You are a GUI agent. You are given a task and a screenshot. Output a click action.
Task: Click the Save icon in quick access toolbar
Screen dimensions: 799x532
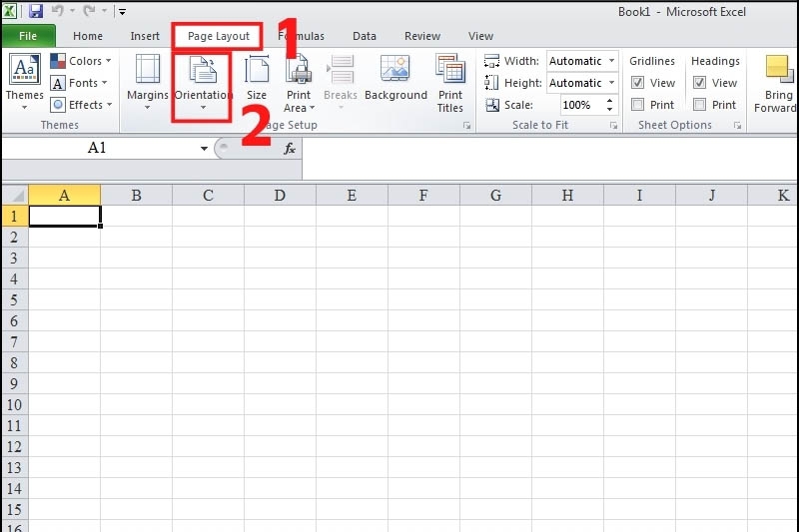[35, 11]
